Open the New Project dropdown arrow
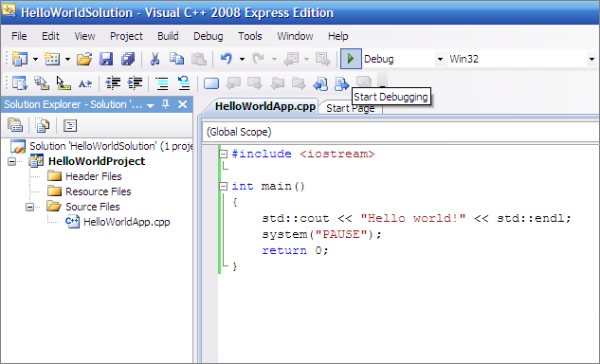The width and height of the screenshot is (600, 364). [x=35, y=59]
